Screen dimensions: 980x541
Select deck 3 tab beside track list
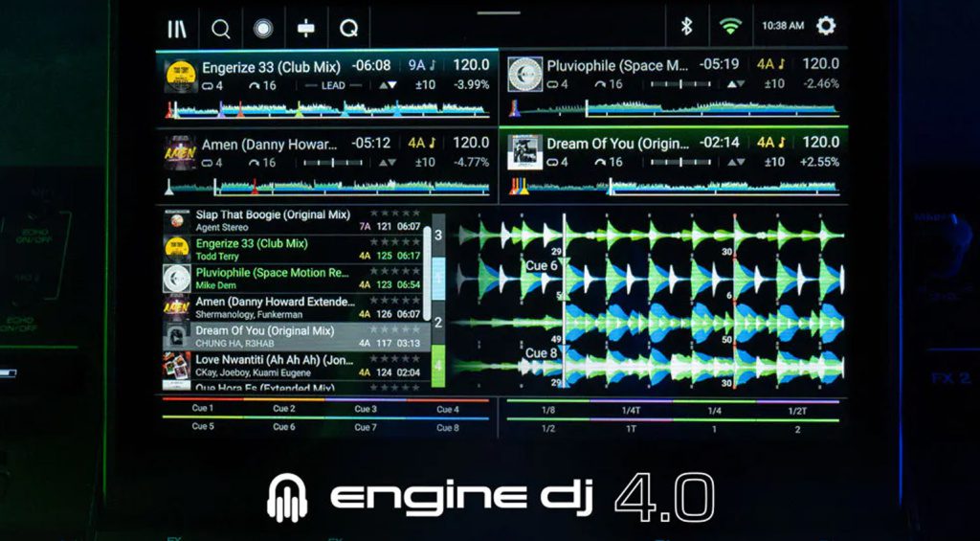click(x=438, y=235)
